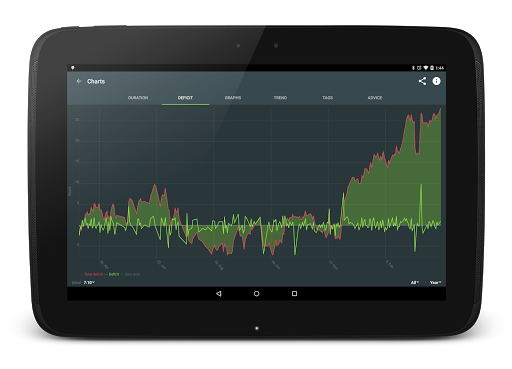The height and width of the screenshot is (369, 512).
Task: Tap the green Deficit legend label
Action: 114,274
